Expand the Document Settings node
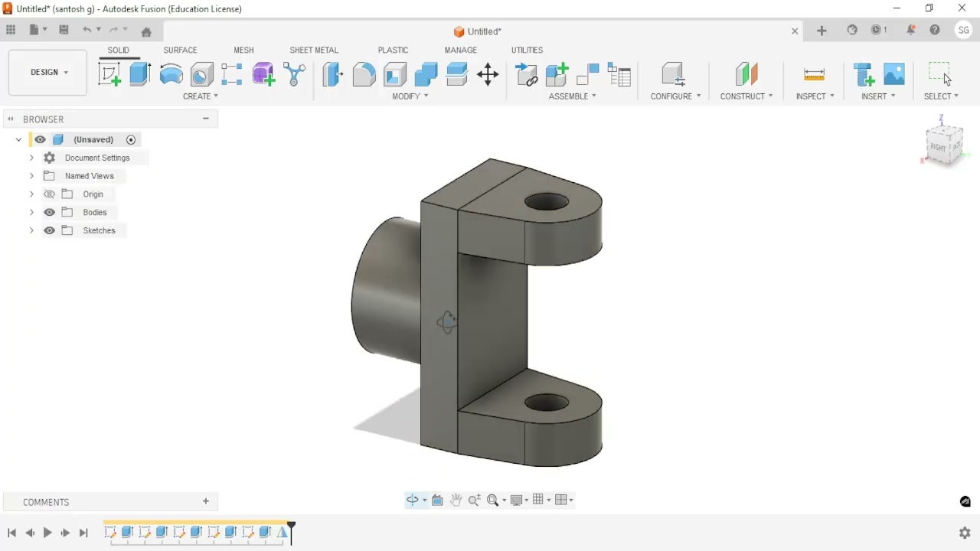Image resolution: width=980 pixels, height=551 pixels. pyautogui.click(x=31, y=158)
